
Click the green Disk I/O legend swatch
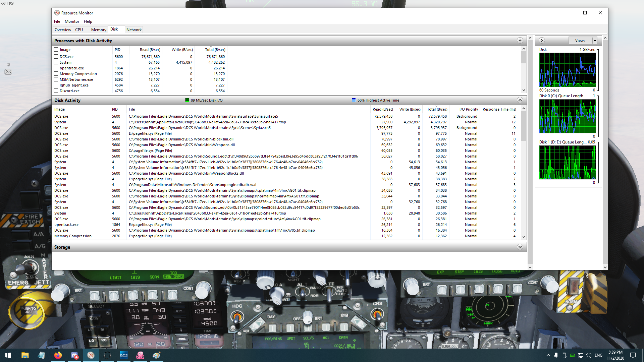click(187, 100)
